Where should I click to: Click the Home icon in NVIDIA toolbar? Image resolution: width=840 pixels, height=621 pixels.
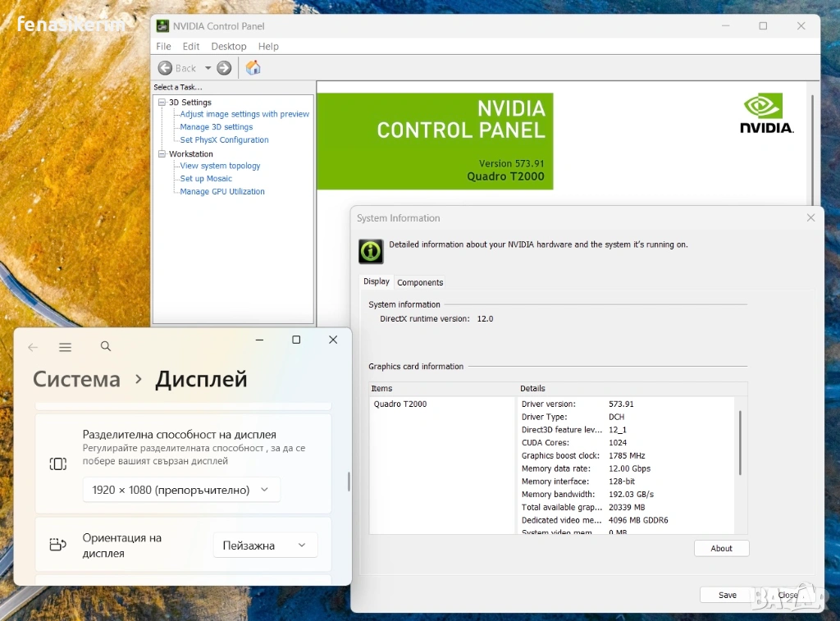tap(253, 68)
